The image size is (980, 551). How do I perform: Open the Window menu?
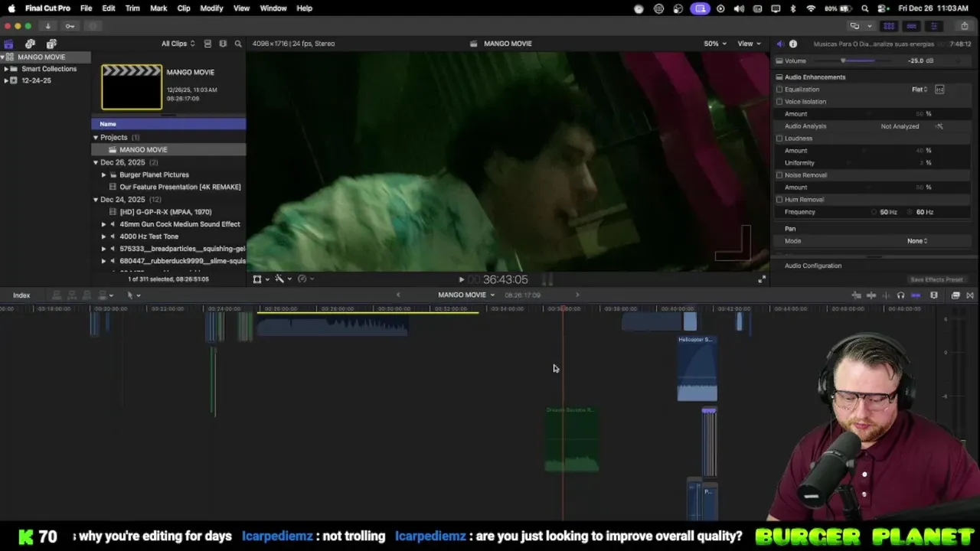tap(273, 8)
